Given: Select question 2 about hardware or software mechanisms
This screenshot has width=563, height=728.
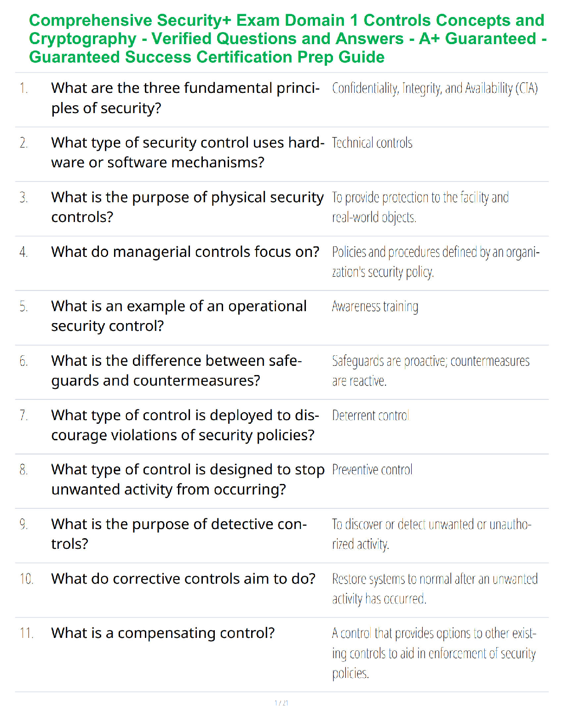Looking at the screenshot, I should click(x=188, y=152).
